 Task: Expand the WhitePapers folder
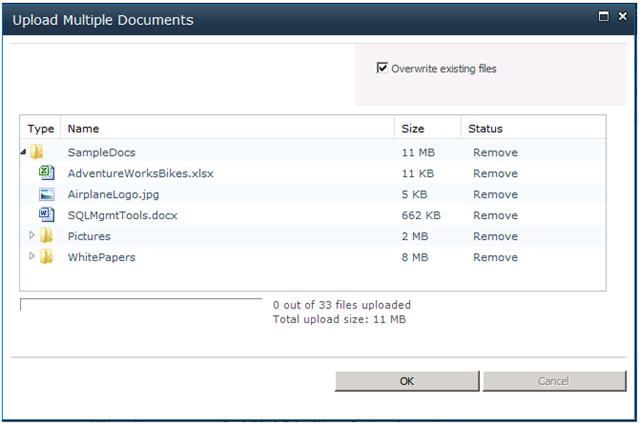pos(32,256)
